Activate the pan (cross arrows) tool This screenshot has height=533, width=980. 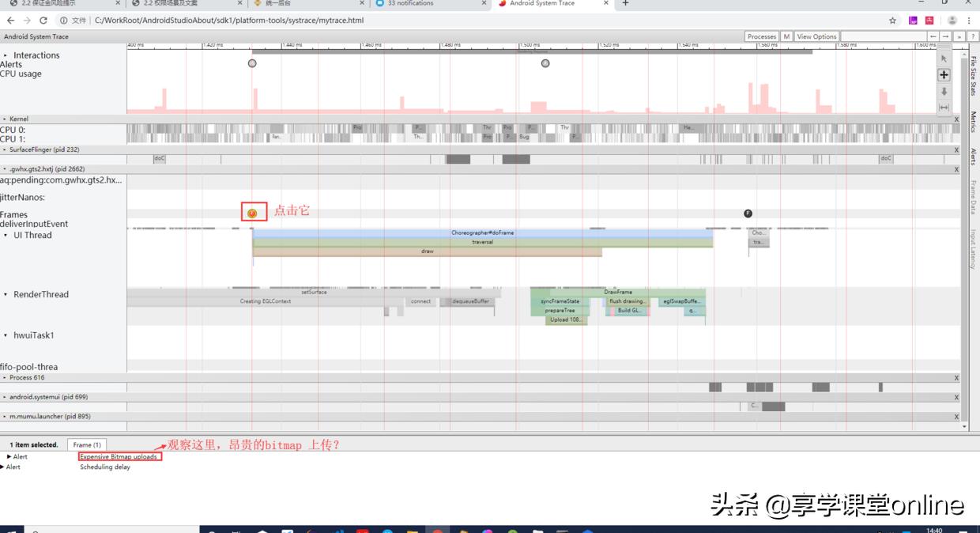coord(944,75)
